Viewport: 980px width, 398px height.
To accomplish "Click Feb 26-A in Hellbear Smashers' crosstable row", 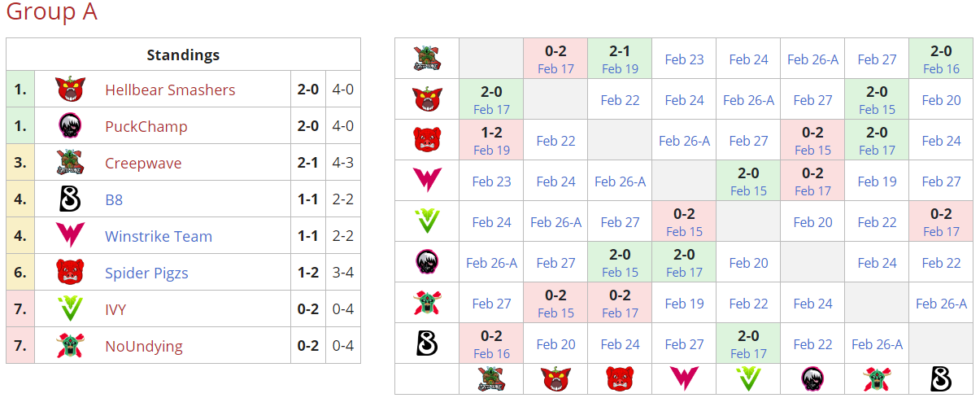I will click(x=748, y=100).
